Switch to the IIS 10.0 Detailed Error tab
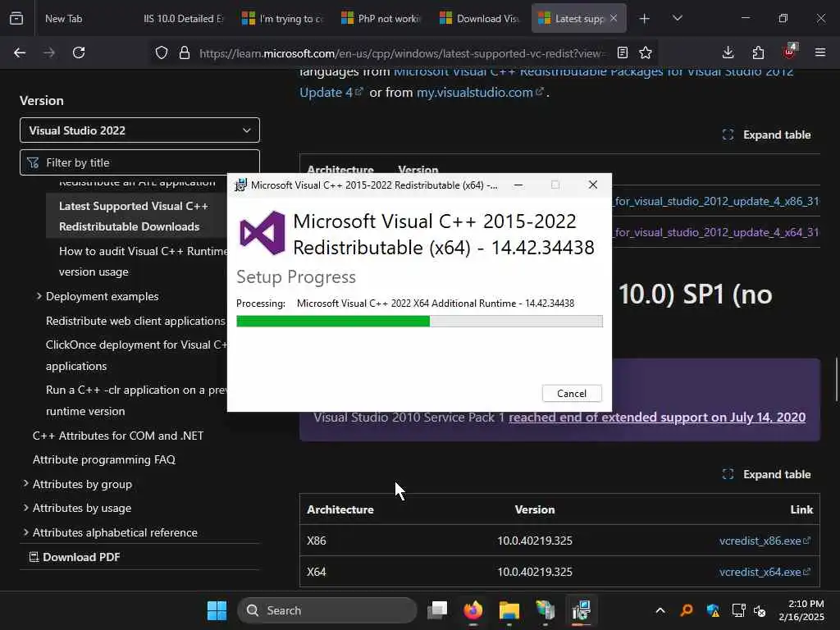Image resolution: width=840 pixels, height=630 pixels. click(x=183, y=19)
